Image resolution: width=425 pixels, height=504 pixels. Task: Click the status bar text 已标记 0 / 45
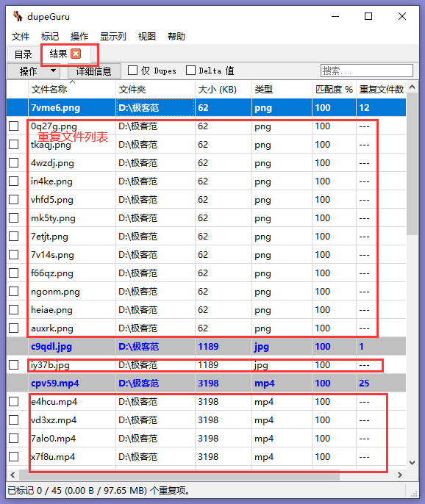tap(35, 491)
